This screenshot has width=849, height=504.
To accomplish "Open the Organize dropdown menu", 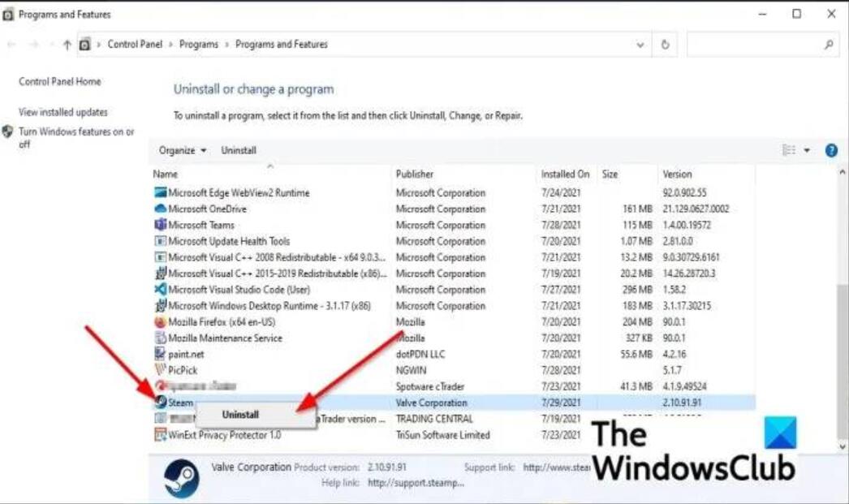I will point(183,150).
